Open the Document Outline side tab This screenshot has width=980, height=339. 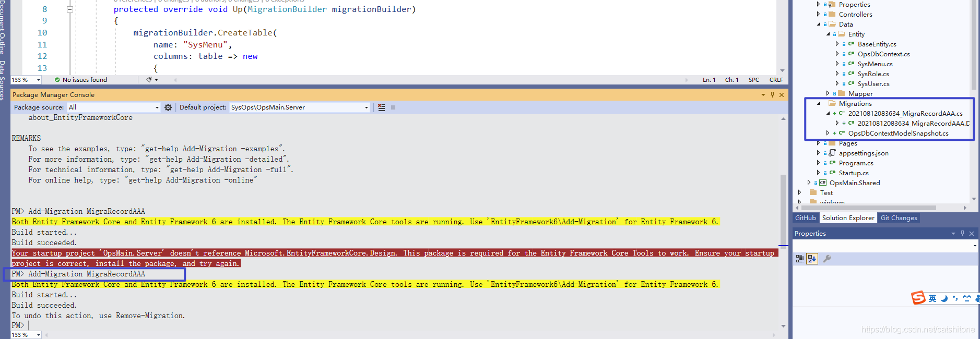tap(3, 26)
